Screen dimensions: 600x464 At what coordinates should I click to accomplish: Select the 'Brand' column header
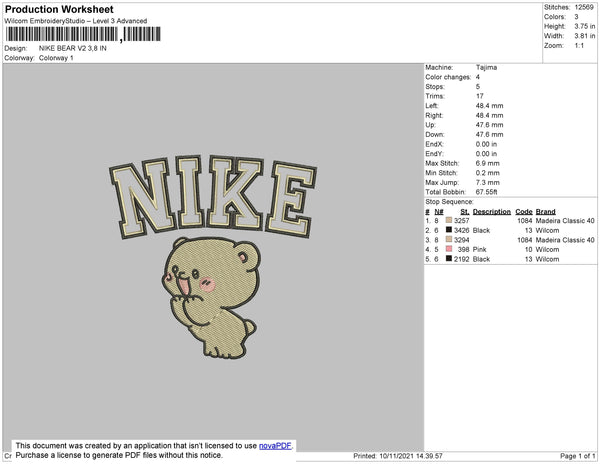[x=545, y=212]
